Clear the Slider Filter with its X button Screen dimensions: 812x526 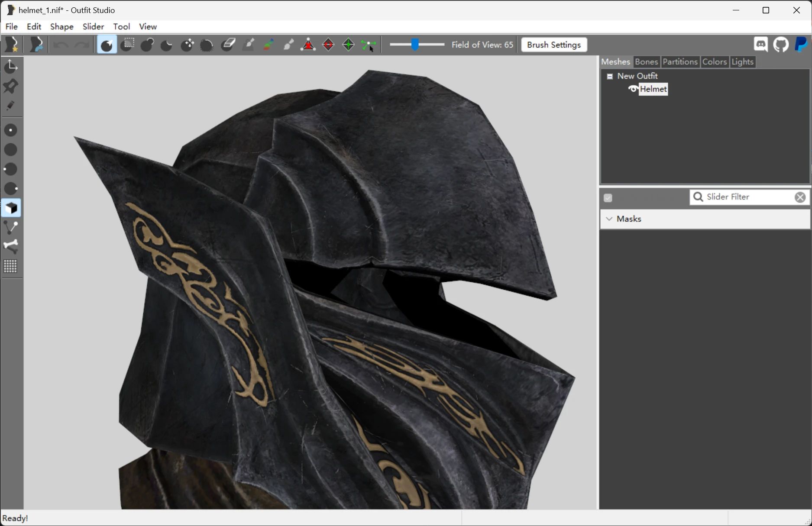[x=800, y=197]
